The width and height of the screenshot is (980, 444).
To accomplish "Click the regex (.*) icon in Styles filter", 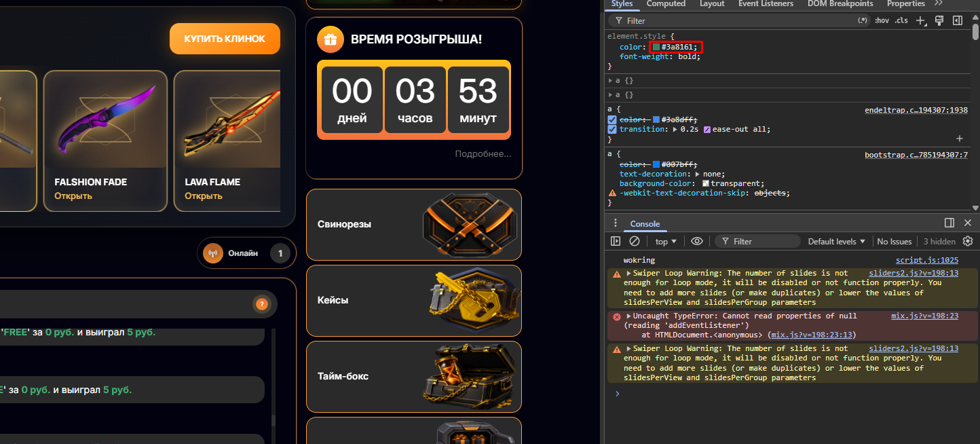I will 863,20.
